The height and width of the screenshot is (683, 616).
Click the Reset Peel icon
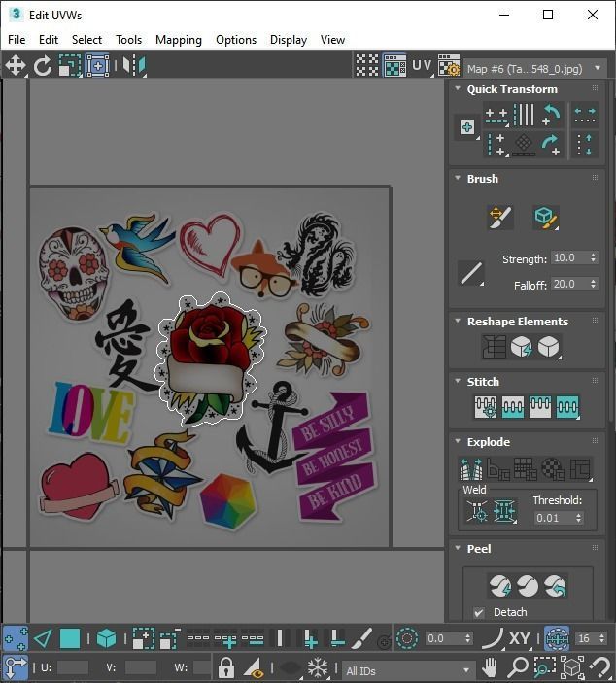point(555,586)
